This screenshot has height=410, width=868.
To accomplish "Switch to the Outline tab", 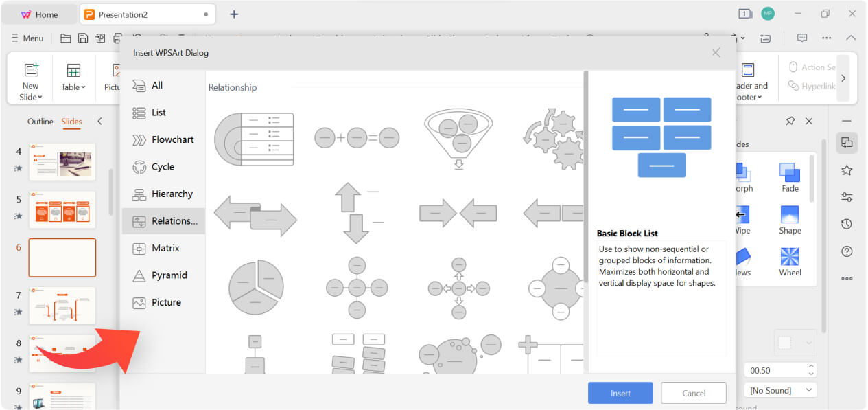I will point(40,121).
